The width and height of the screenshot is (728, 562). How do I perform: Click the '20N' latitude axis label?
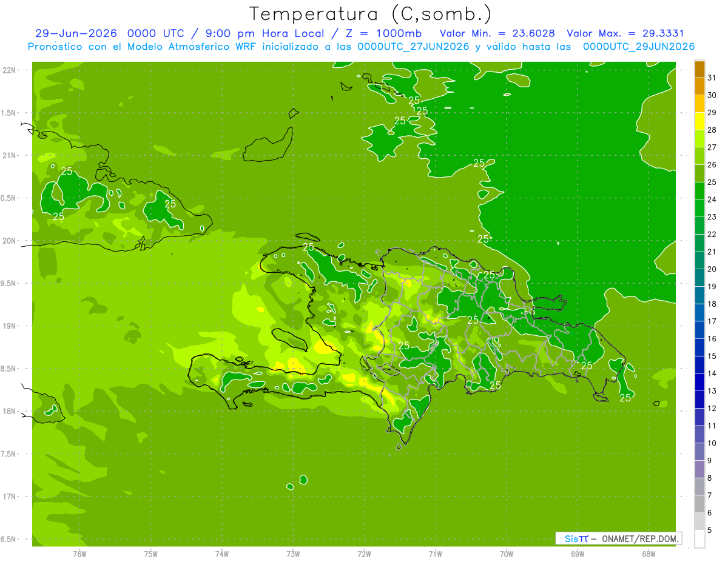click(x=10, y=241)
